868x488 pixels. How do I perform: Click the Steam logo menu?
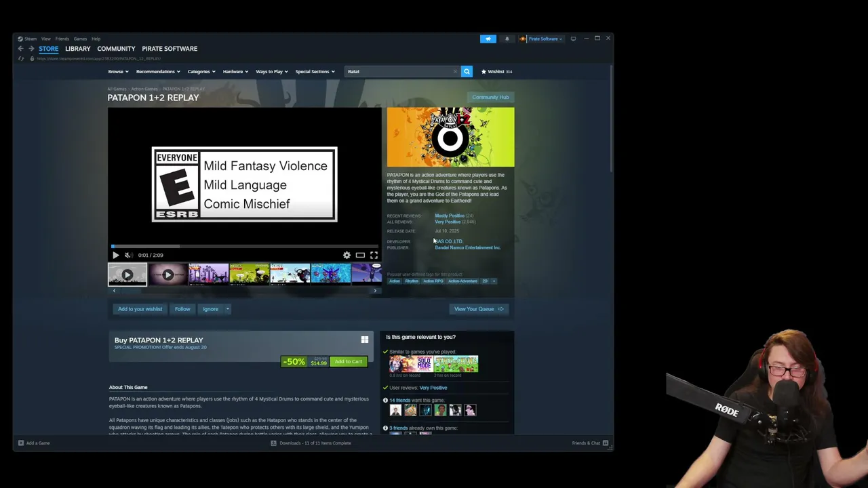[28, 39]
